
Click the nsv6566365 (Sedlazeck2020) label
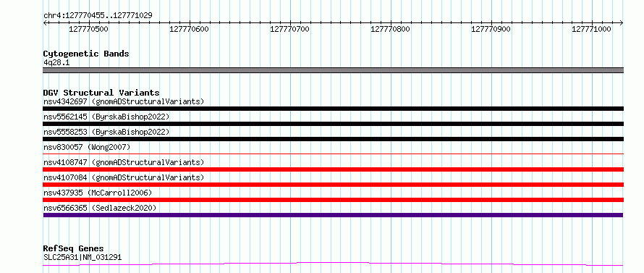click(x=100, y=208)
